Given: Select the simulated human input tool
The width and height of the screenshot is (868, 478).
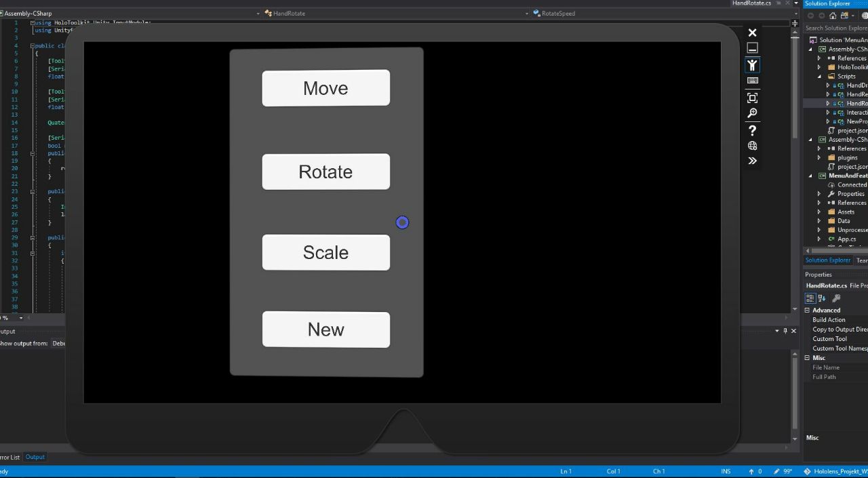Looking at the screenshot, I should tap(752, 65).
